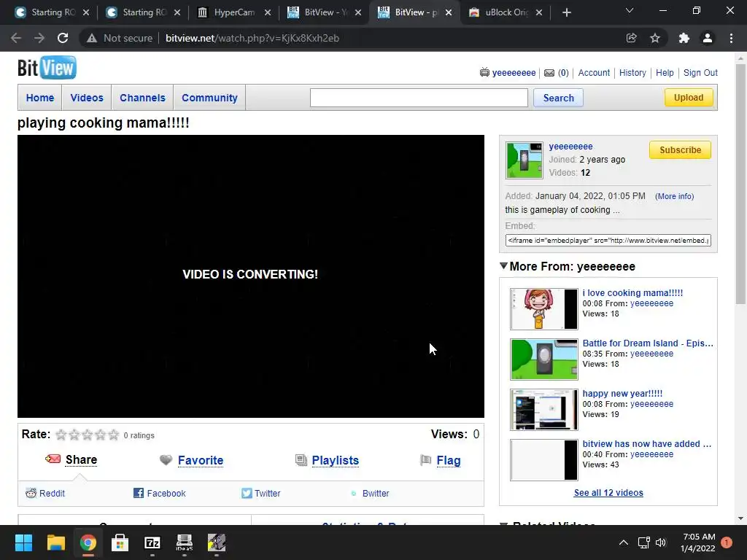Click the volume icon in system tray
747x560 pixels.
[661, 542]
